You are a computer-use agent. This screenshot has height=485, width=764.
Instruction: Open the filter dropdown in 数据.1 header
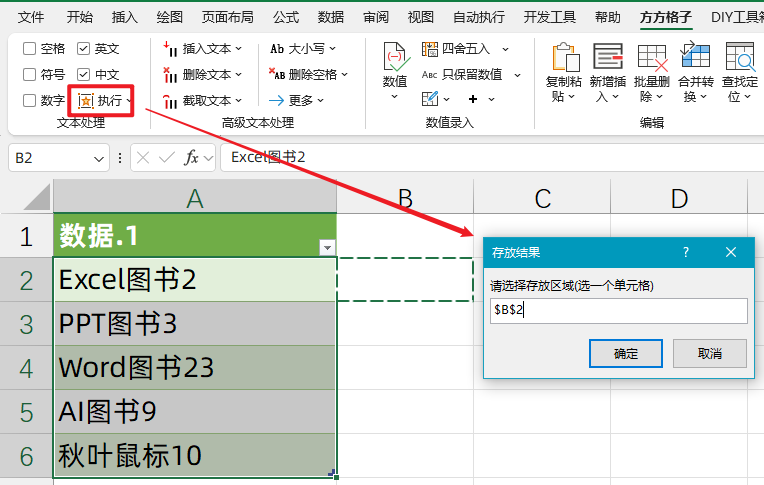(x=325, y=247)
